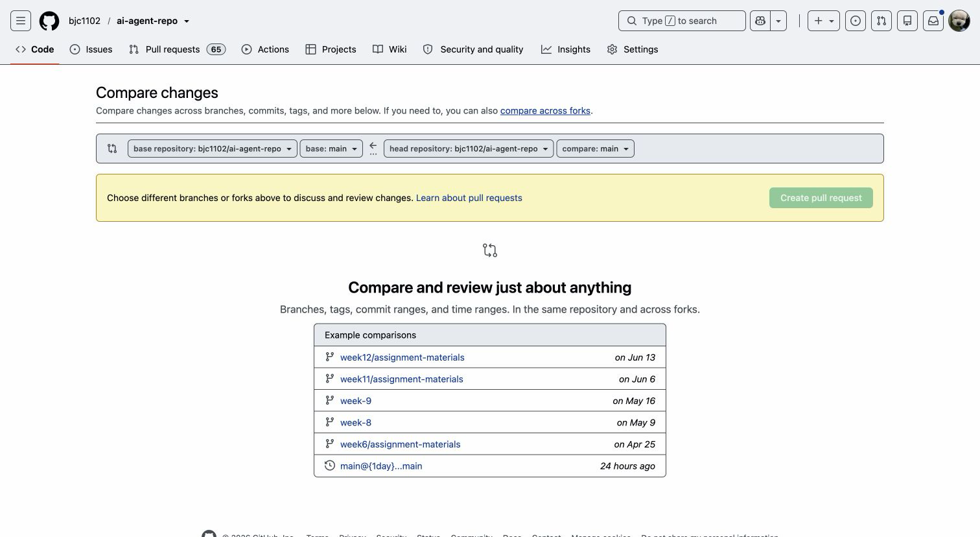Open week12/assignment-materials comparison

pyautogui.click(x=402, y=357)
